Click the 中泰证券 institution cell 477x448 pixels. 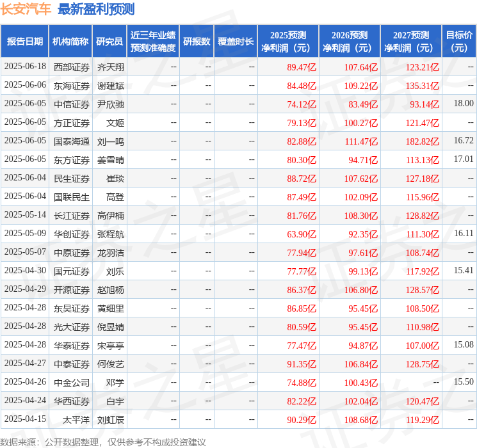click(72, 364)
